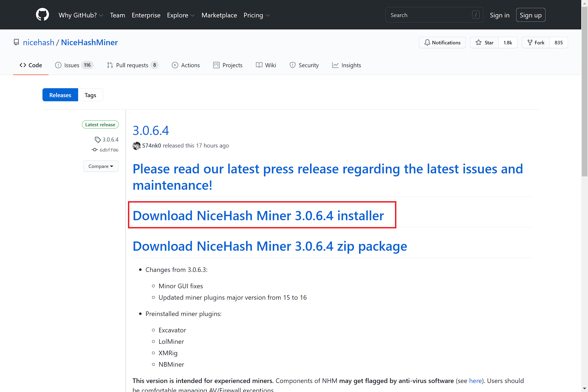Click the commit icon beside 6dbff06

tap(95, 150)
